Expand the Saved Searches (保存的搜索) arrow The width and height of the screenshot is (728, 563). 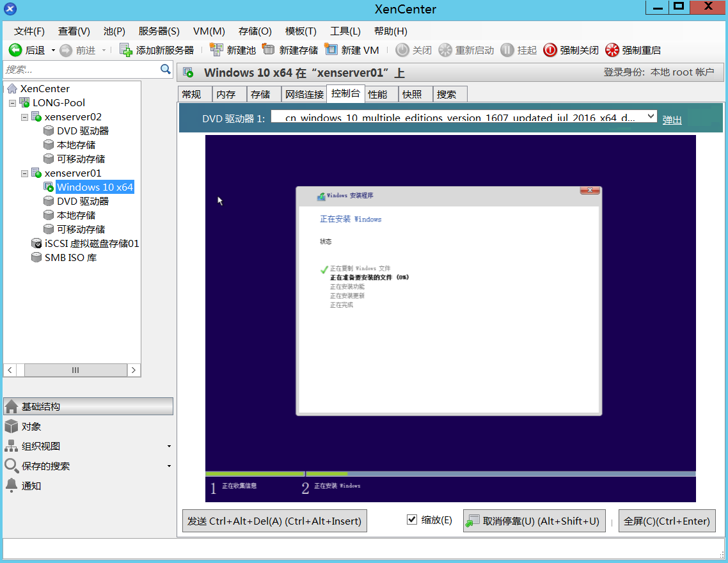(169, 466)
